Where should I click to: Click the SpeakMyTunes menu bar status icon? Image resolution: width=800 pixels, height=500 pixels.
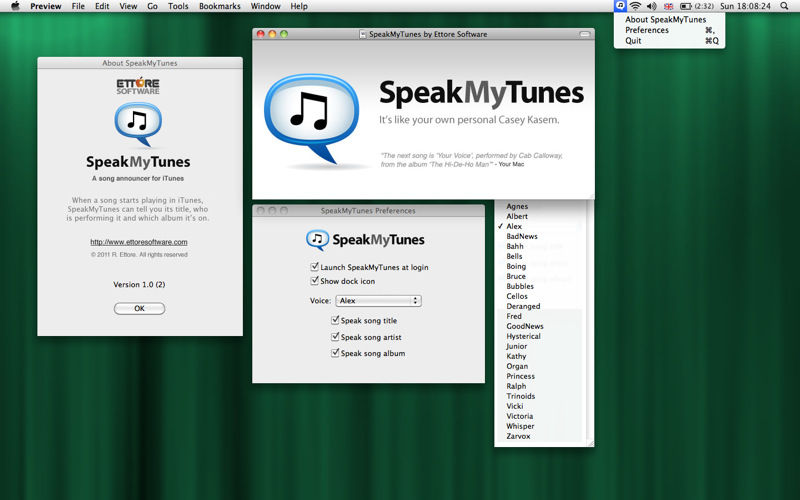pyautogui.click(x=620, y=6)
